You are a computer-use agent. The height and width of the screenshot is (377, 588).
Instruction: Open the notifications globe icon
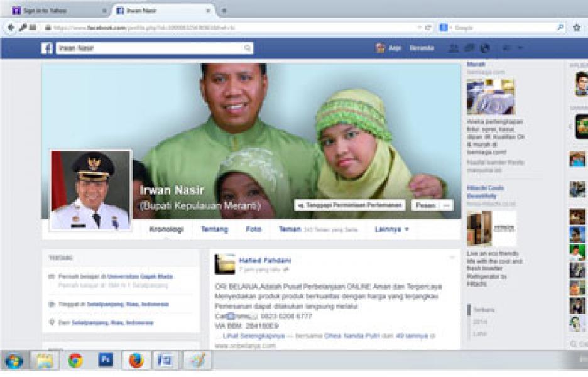(485, 48)
